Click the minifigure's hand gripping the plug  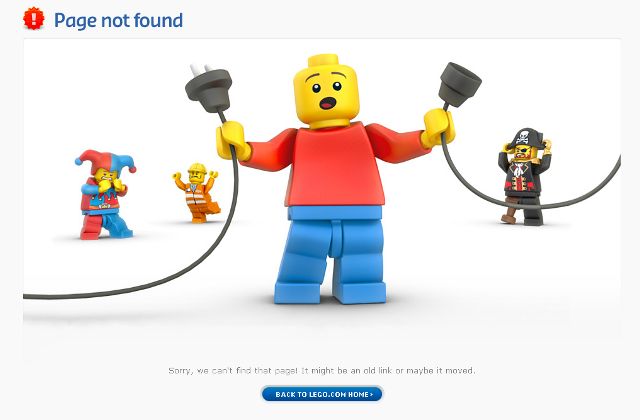232,141
